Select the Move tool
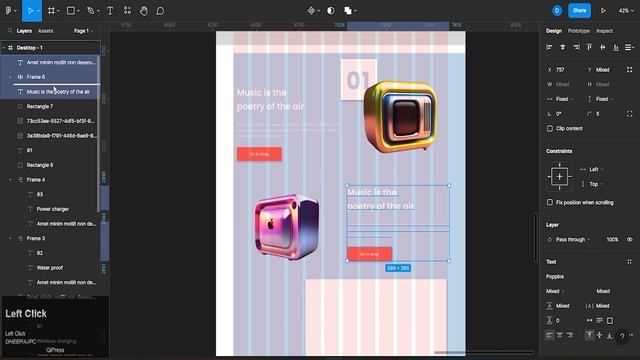This screenshot has width=640, height=360. (30, 11)
